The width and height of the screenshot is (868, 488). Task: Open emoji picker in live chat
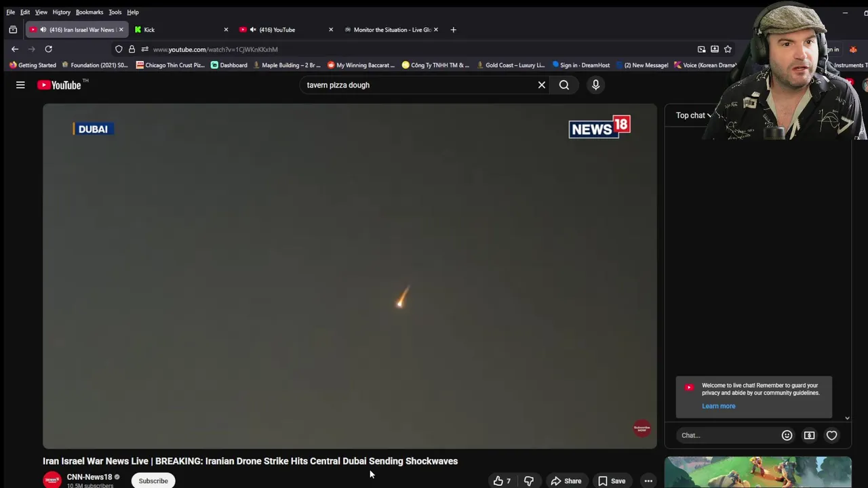(x=787, y=435)
